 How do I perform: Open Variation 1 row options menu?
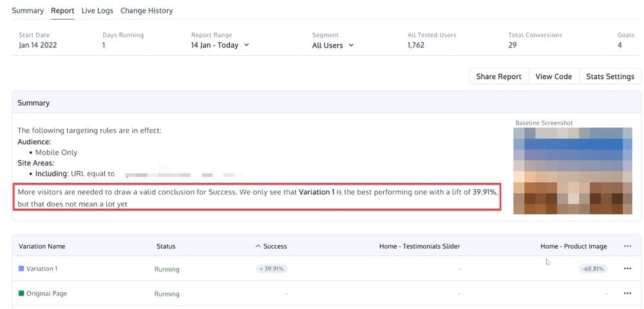(x=627, y=269)
